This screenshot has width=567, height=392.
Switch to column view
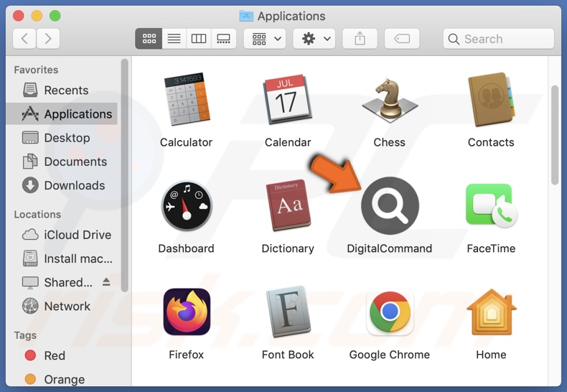pos(199,39)
